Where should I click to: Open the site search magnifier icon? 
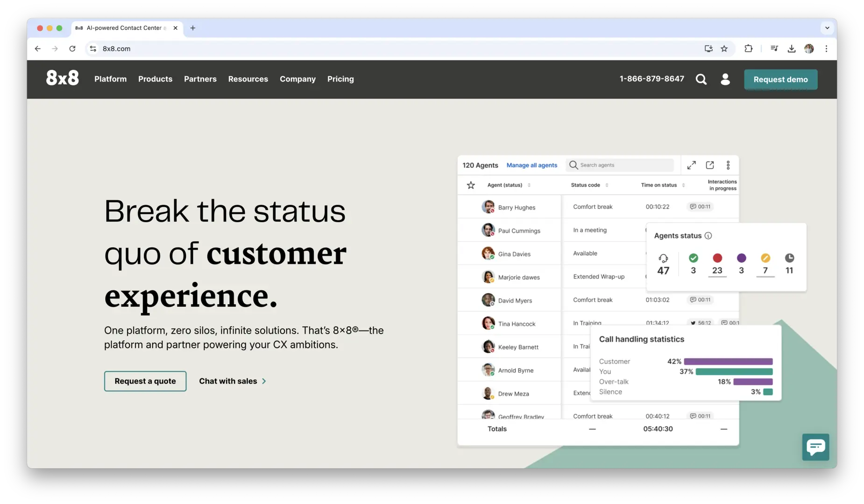point(701,79)
